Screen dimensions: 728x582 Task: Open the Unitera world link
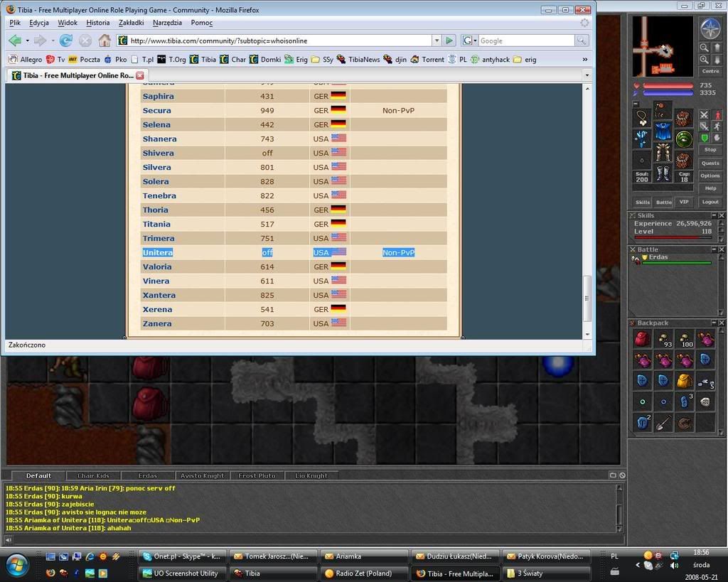tap(157, 252)
